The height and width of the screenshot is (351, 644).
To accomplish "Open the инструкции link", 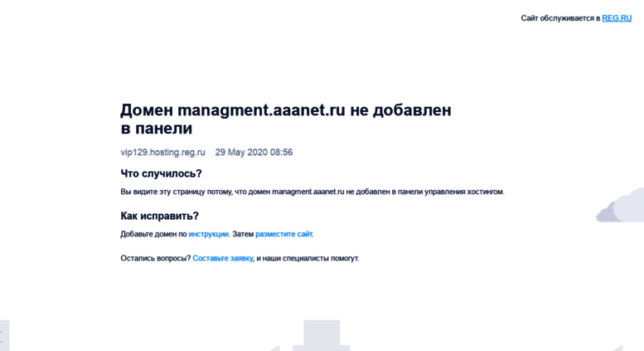I will (208, 234).
